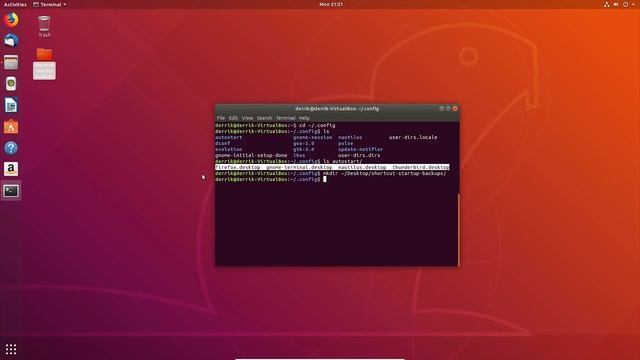Click 'gnome-initial-setup-done' file name
Image resolution: width=640 pixels, height=360 pixels.
point(251,156)
